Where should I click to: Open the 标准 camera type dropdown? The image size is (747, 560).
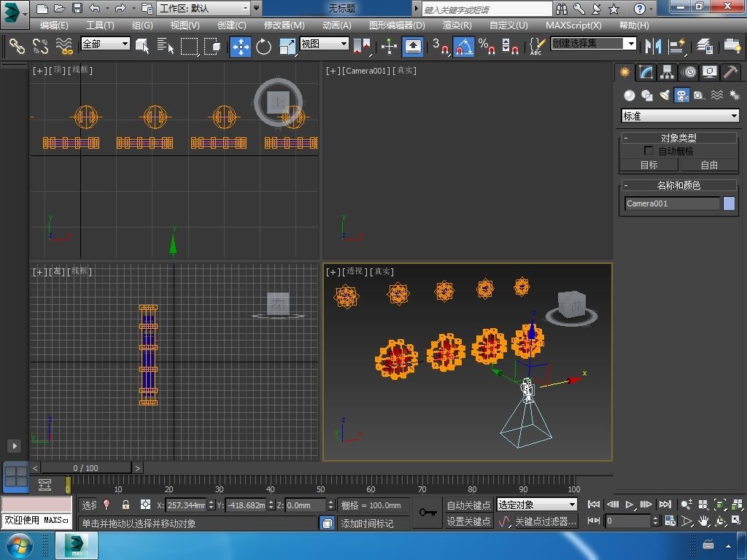tap(680, 116)
